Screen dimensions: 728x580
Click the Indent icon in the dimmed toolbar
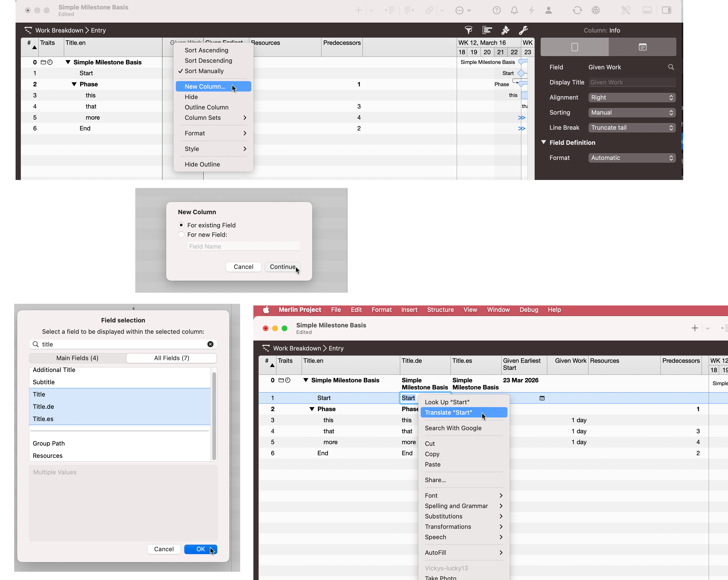click(x=390, y=10)
